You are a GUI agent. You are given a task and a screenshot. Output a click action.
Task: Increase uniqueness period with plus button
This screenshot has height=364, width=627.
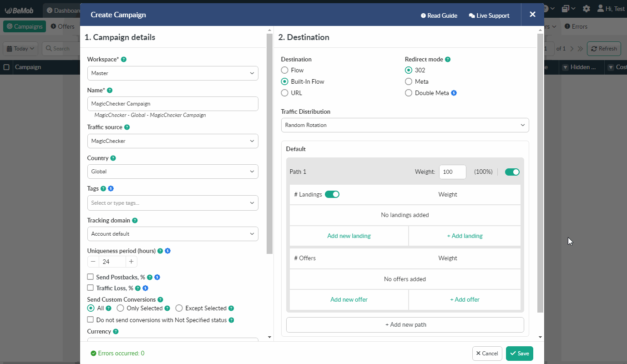pyautogui.click(x=131, y=262)
